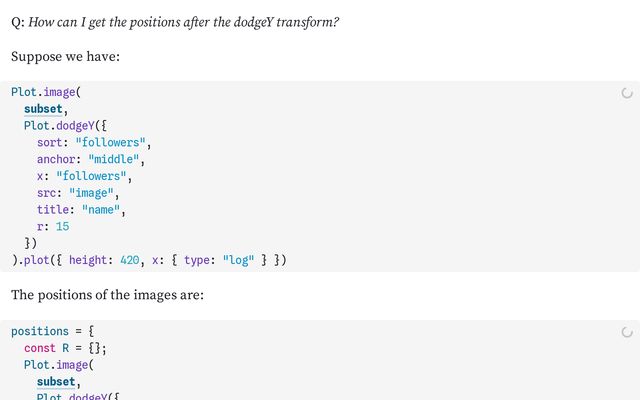This screenshot has height=400, width=640.
Task: Click the .plot method call at the cell end
Action: 33,260
